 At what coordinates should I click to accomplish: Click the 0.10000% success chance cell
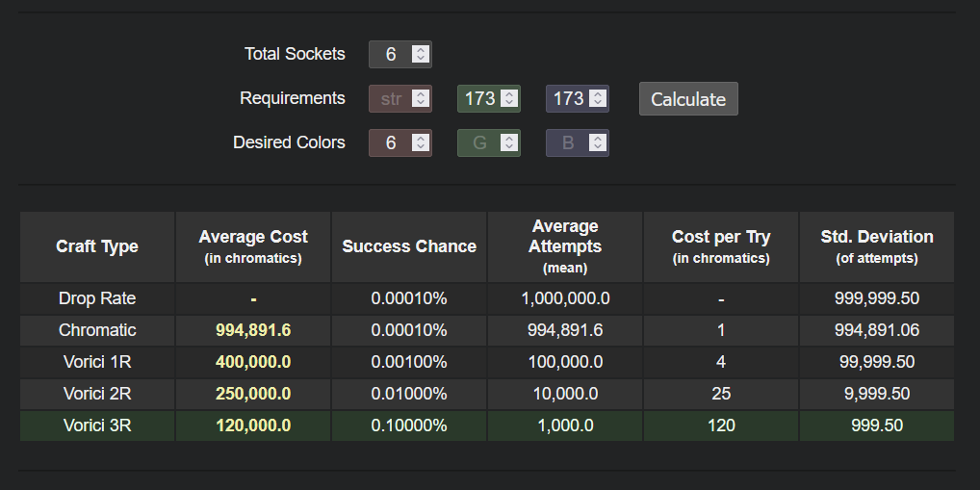409,426
